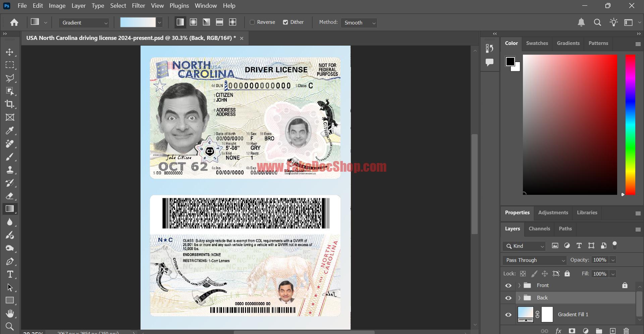The width and height of the screenshot is (644, 334).
Task: Hide the Front layer group
Action: coord(508,285)
